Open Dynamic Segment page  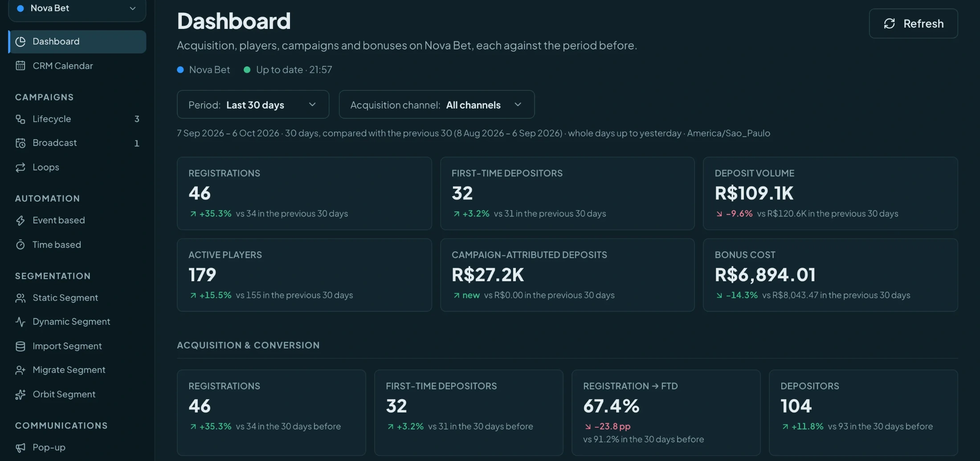[77, 322]
